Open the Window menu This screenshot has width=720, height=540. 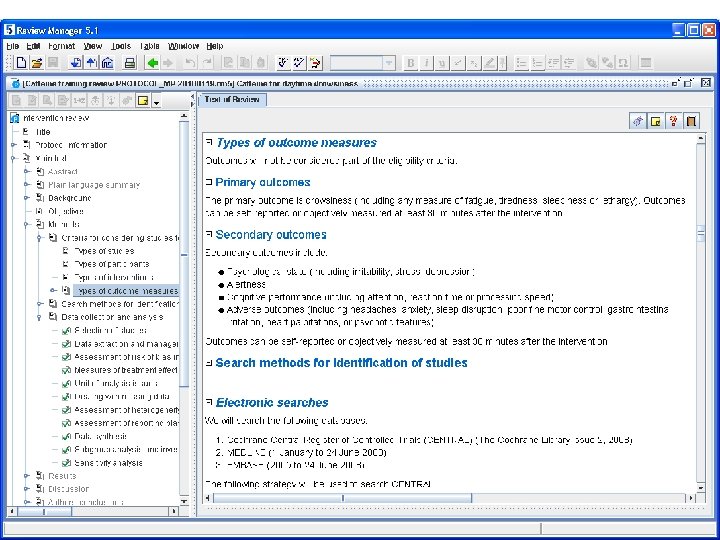[x=183, y=46]
